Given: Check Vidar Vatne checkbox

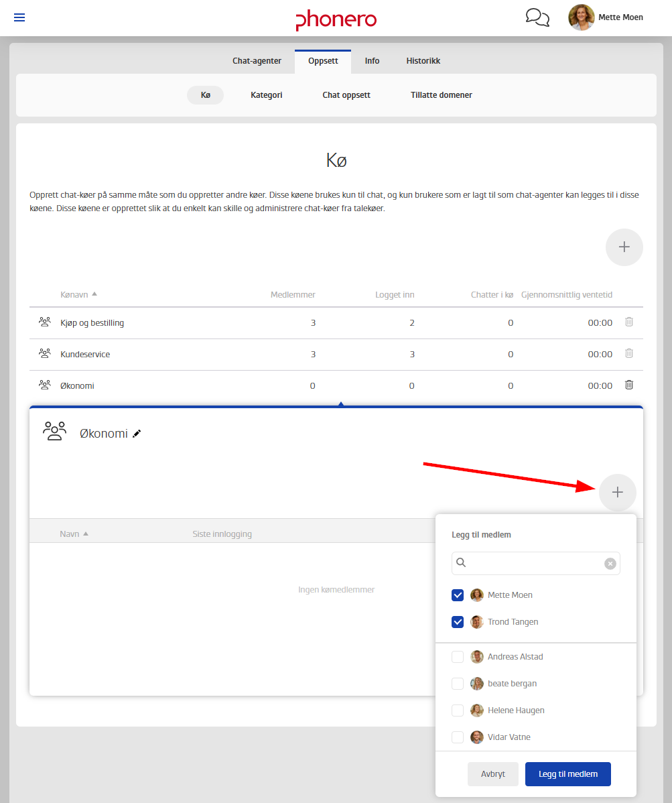Looking at the screenshot, I should (x=458, y=737).
